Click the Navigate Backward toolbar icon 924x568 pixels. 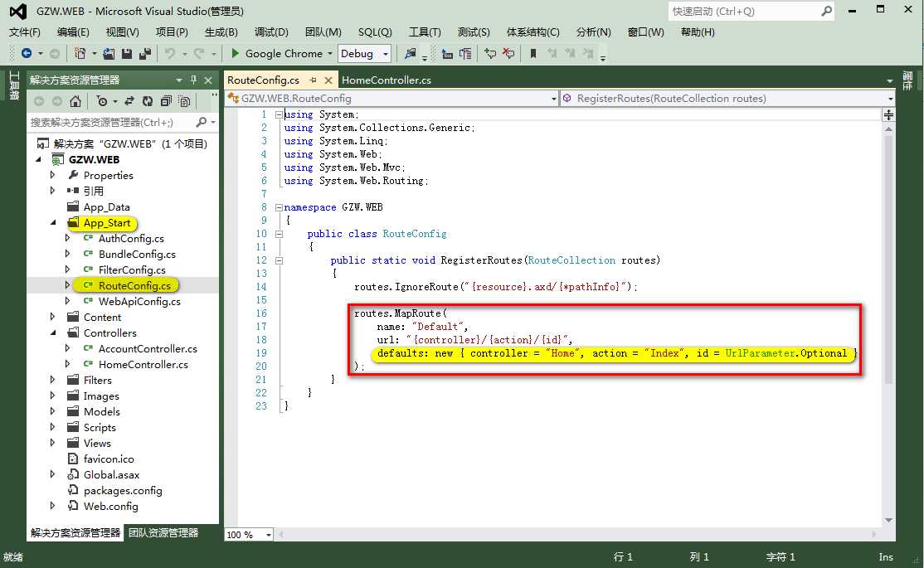coord(27,54)
